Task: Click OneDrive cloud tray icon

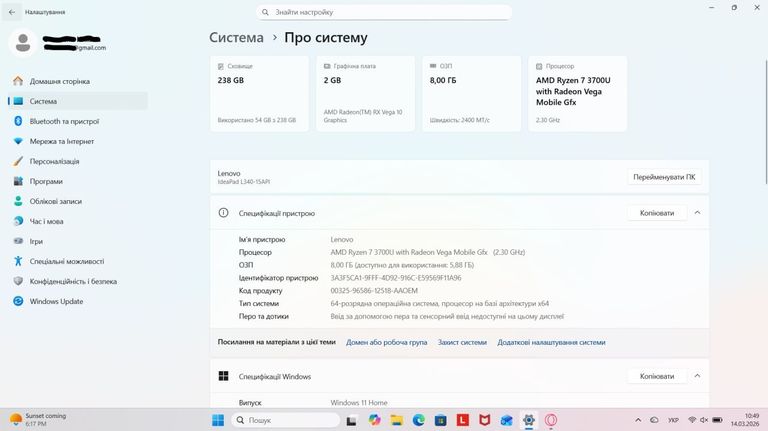Action: tap(654, 420)
